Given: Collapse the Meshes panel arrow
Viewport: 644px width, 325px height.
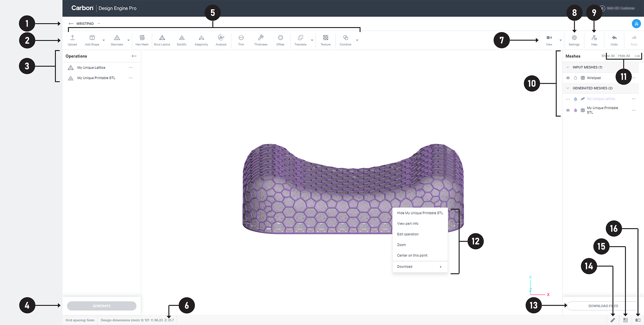Looking at the screenshot, I should (x=637, y=56).
